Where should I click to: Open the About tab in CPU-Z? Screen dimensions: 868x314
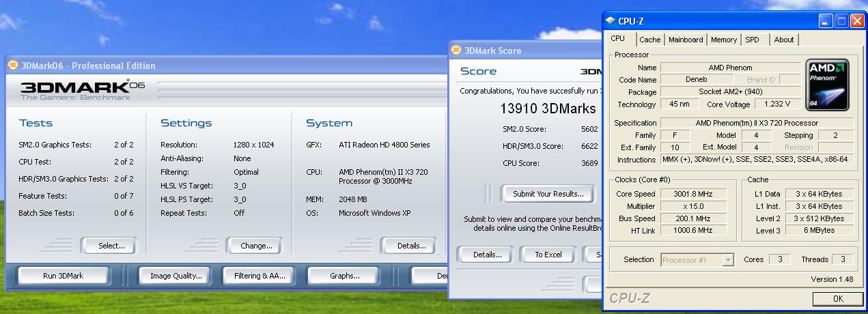coord(783,40)
